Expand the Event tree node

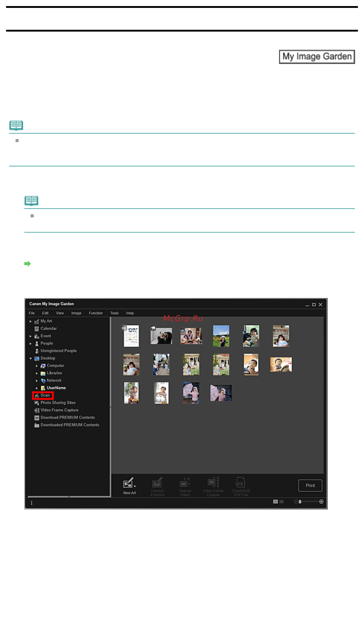(31, 336)
